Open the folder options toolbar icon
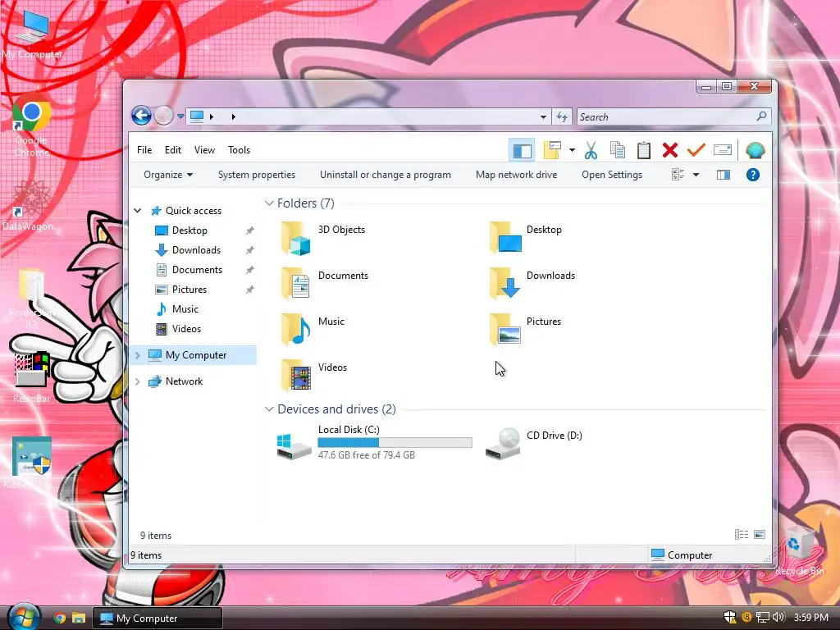The image size is (840, 630). (x=552, y=150)
